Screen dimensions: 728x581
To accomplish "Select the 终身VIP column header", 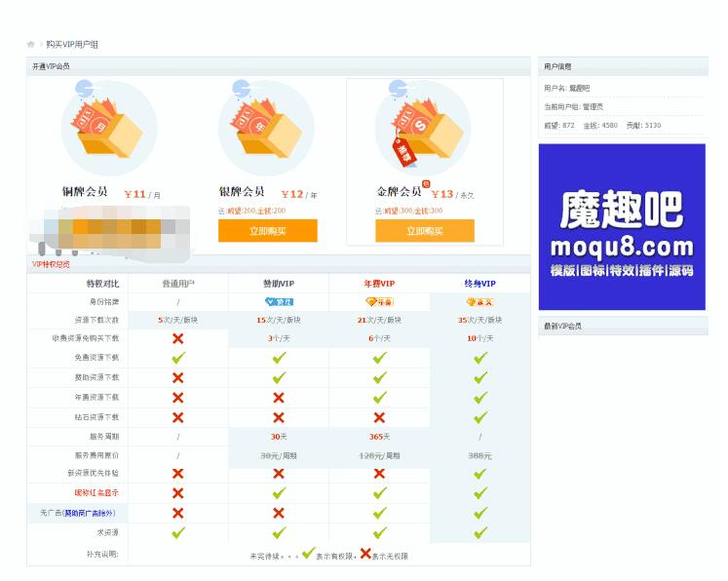I will pos(479,284).
